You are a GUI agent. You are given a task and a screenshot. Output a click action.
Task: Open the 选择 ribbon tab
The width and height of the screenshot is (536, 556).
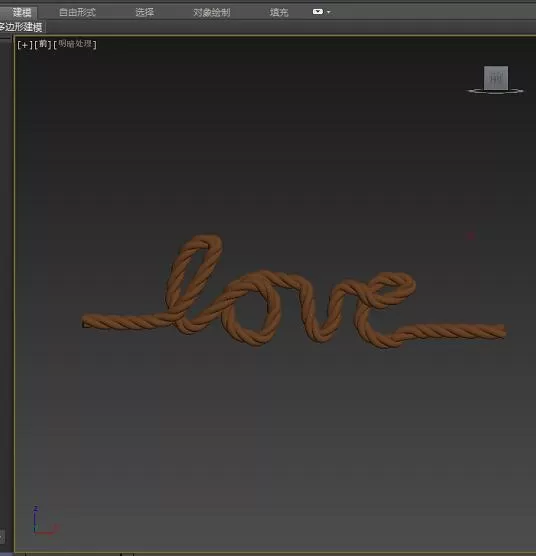(144, 12)
